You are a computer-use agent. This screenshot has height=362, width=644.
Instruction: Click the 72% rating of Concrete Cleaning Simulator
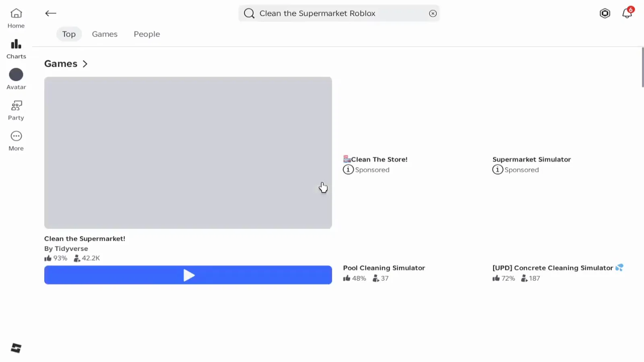(x=504, y=278)
